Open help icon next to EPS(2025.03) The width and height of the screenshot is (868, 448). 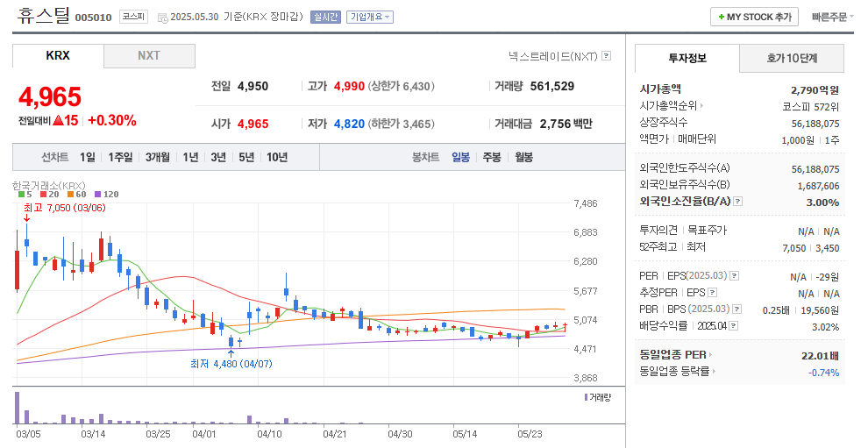735,276
